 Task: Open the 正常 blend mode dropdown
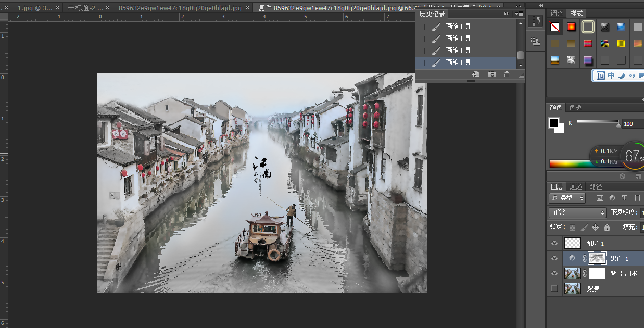(578, 212)
